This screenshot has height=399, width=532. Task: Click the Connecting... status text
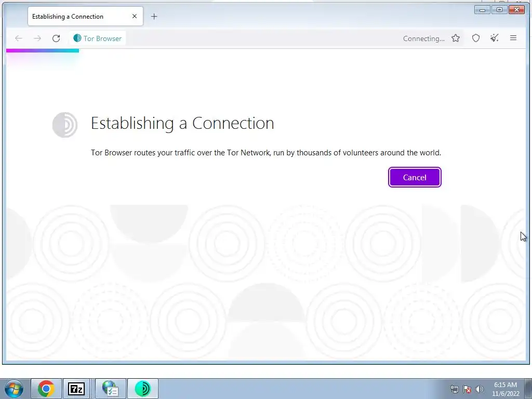423,38
